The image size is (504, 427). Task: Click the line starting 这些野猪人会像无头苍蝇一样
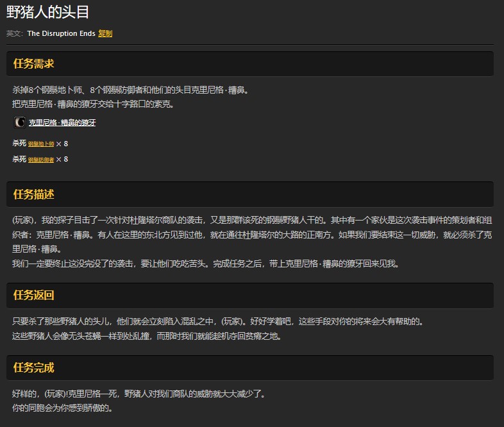click(146, 335)
